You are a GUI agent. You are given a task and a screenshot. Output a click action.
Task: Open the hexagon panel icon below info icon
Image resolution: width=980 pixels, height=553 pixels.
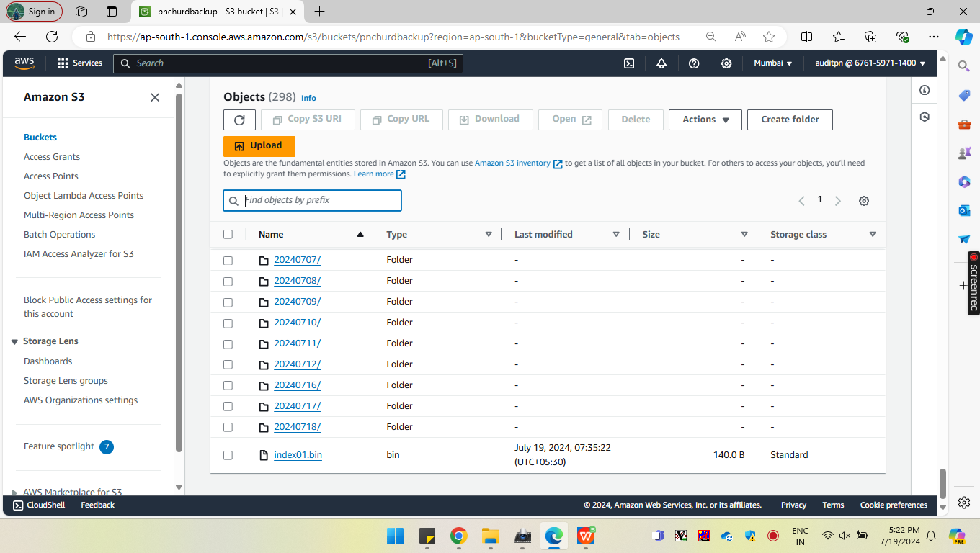(x=925, y=117)
